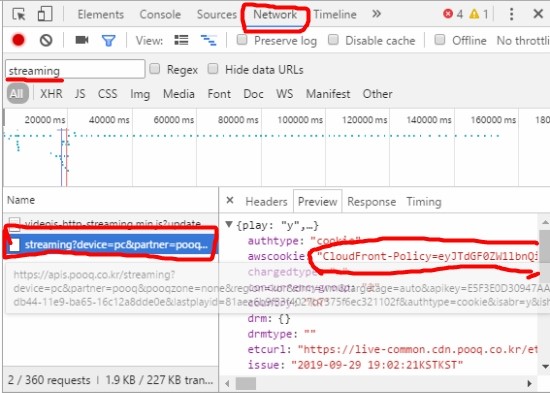Click the drm: {} property
Viewport: 550px width, 393px height.
[269, 319]
